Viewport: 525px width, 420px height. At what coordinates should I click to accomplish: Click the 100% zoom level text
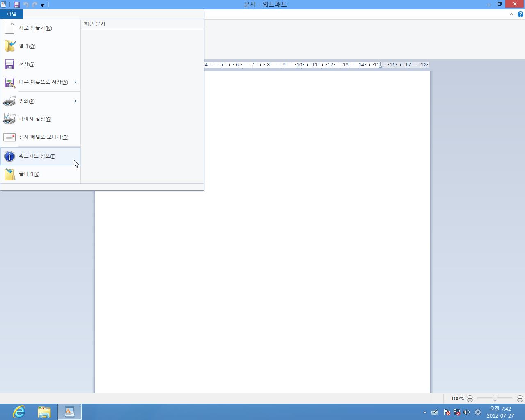[457, 399]
